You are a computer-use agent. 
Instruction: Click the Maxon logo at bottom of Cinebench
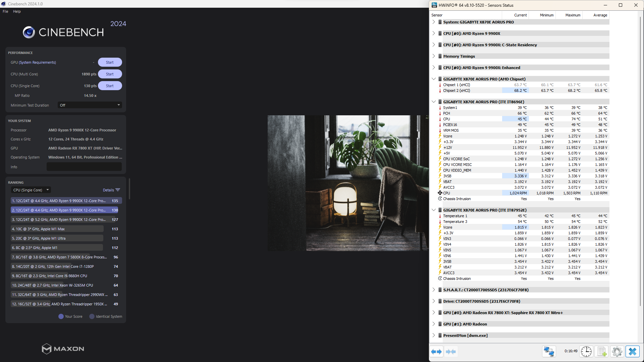pos(63,349)
